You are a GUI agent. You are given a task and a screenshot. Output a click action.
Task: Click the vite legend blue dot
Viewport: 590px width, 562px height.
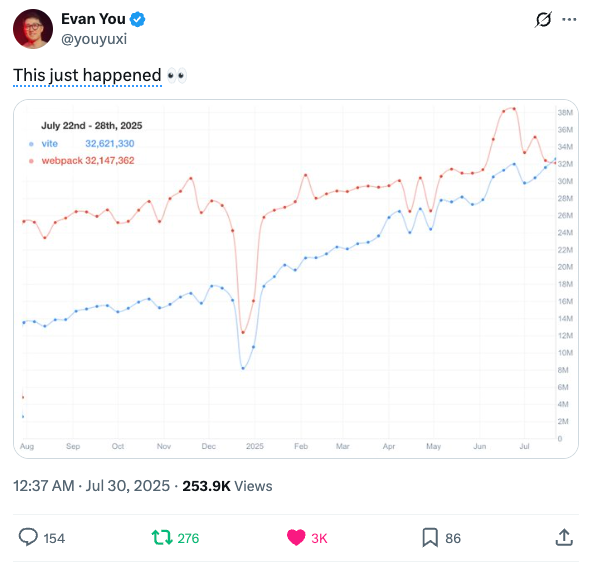click(x=31, y=144)
